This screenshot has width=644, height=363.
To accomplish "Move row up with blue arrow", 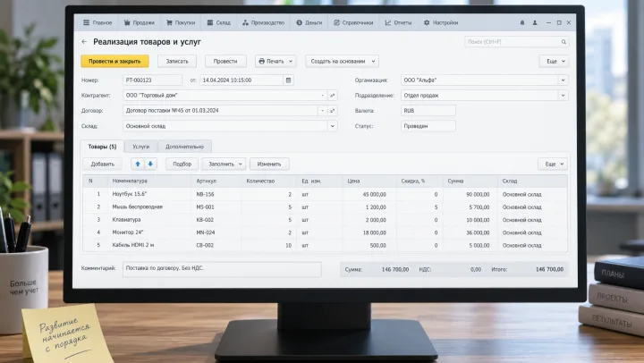I will tap(138, 164).
